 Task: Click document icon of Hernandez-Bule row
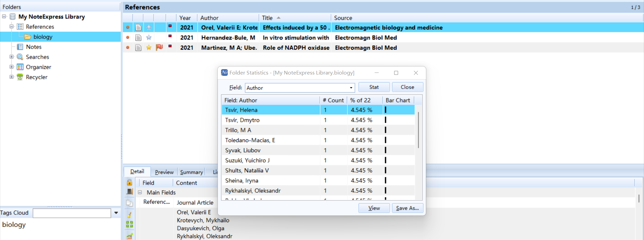[x=138, y=38]
